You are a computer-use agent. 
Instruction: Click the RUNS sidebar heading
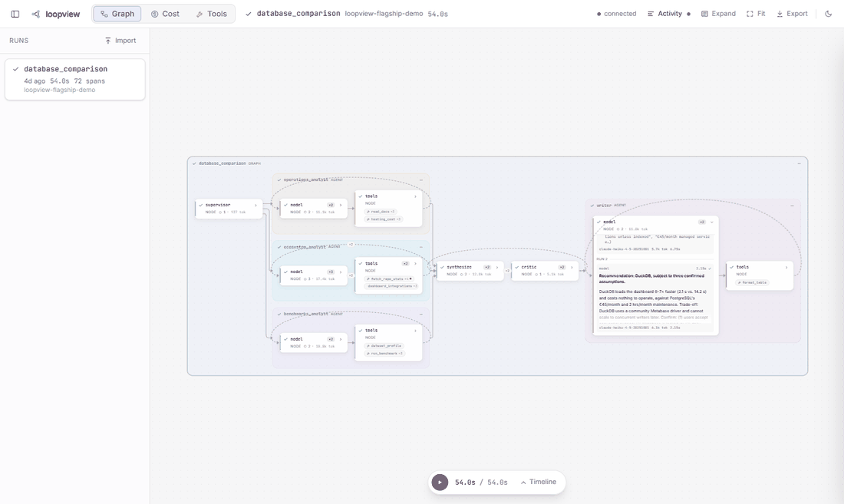tap(19, 41)
